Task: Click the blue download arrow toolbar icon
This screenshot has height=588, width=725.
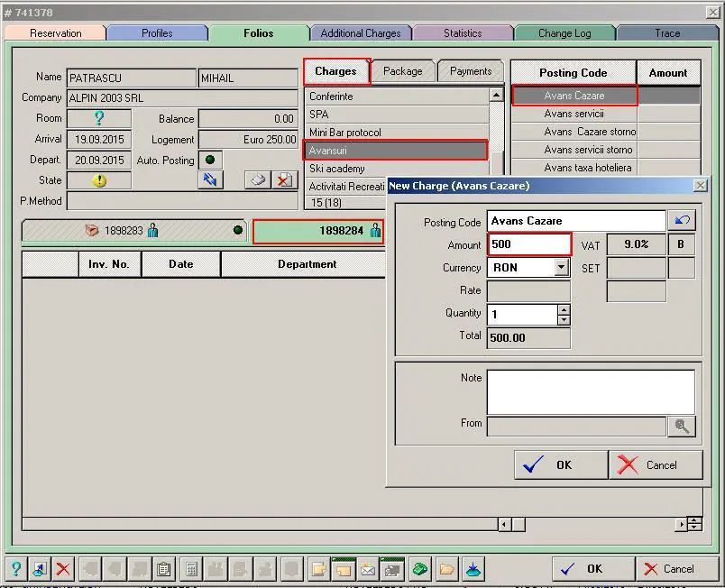Action: click(473, 568)
